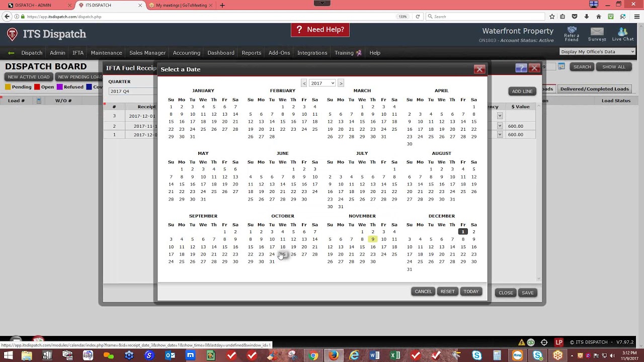Click the calendar icon beside Search button
The width and height of the screenshot is (644, 362).
point(561,66)
